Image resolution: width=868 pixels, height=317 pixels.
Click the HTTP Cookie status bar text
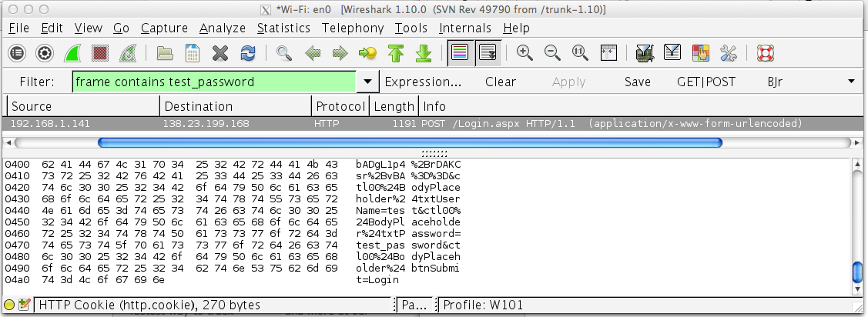149,305
